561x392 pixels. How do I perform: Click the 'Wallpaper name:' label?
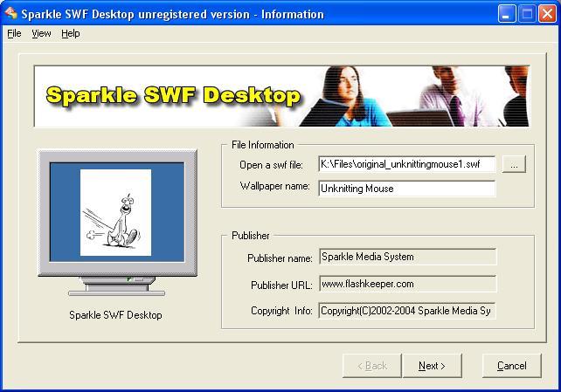[x=274, y=186]
